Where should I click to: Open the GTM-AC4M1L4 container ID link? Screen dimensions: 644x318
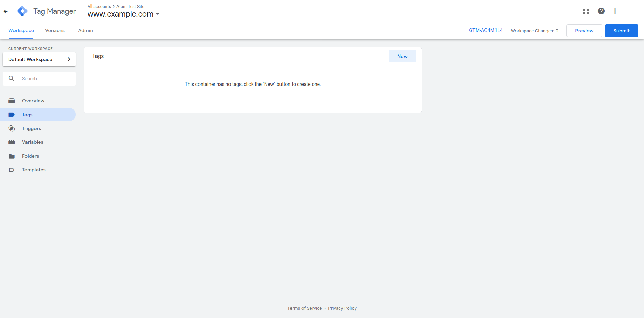point(485,30)
